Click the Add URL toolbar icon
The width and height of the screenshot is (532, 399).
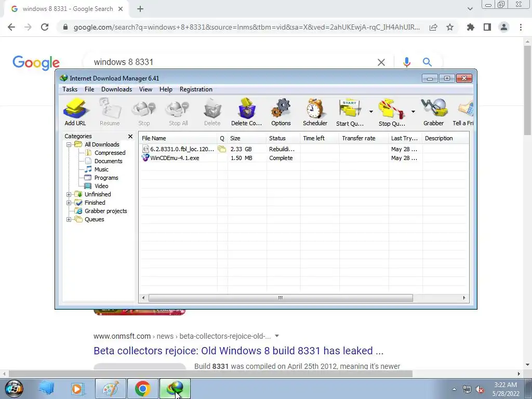75,112
